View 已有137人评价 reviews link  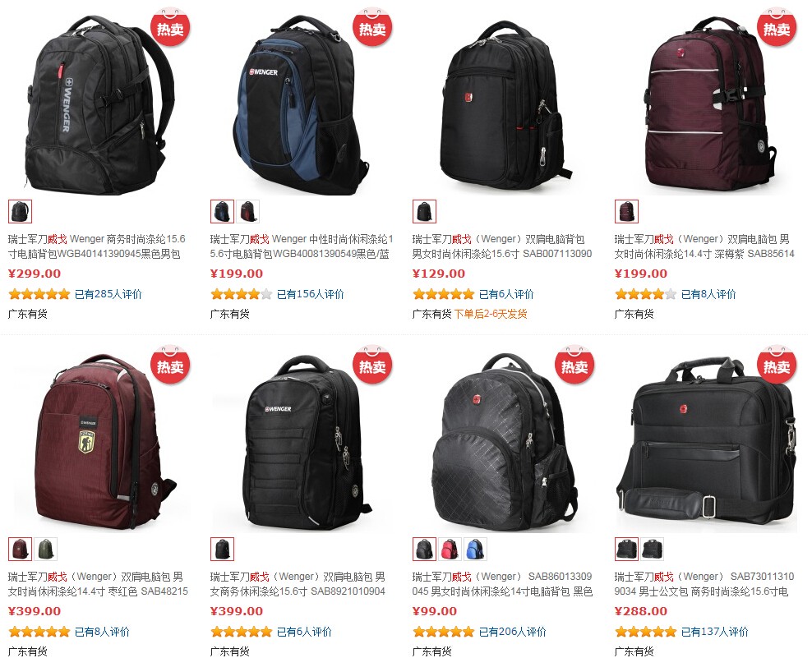pos(715,632)
